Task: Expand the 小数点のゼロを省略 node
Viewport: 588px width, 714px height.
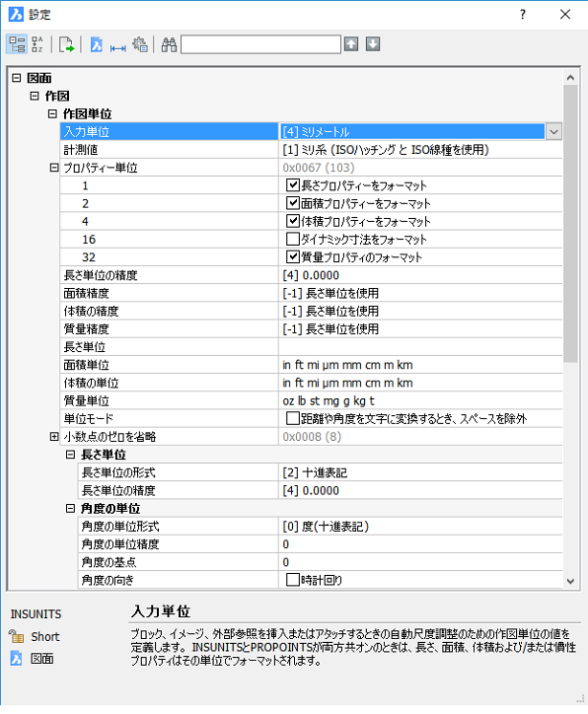Action: pos(53,436)
